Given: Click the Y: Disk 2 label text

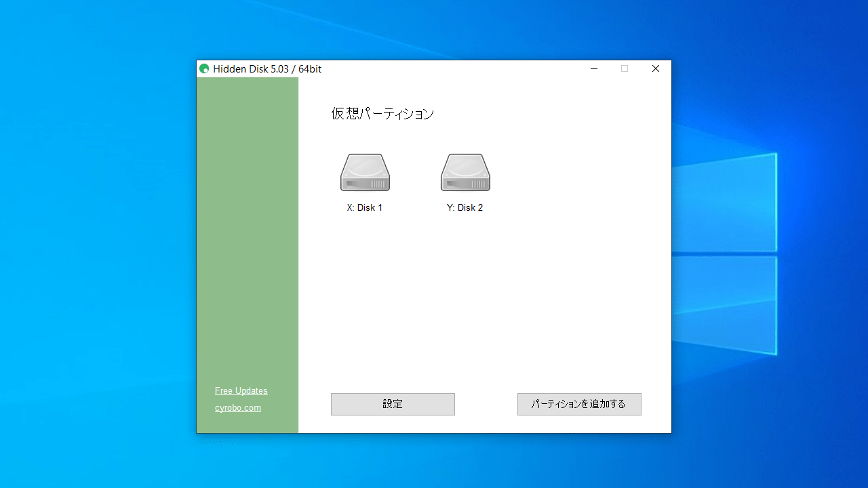Looking at the screenshot, I should [465, 208].
